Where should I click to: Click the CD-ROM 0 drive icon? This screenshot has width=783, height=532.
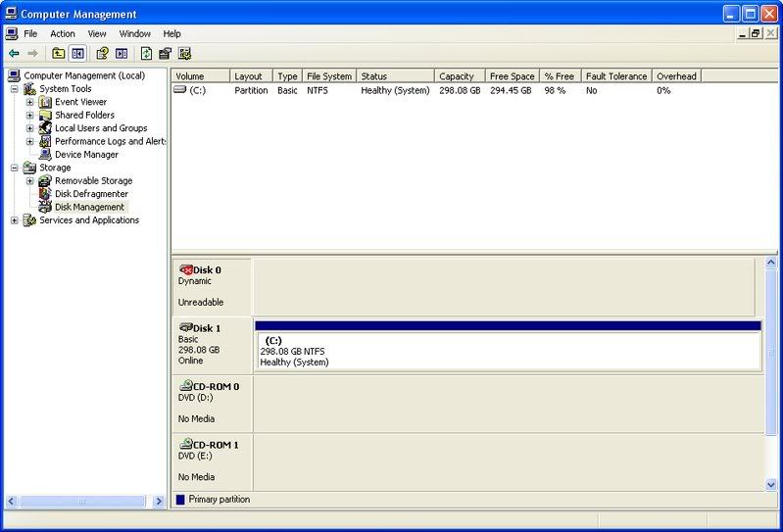pos(186,386)
